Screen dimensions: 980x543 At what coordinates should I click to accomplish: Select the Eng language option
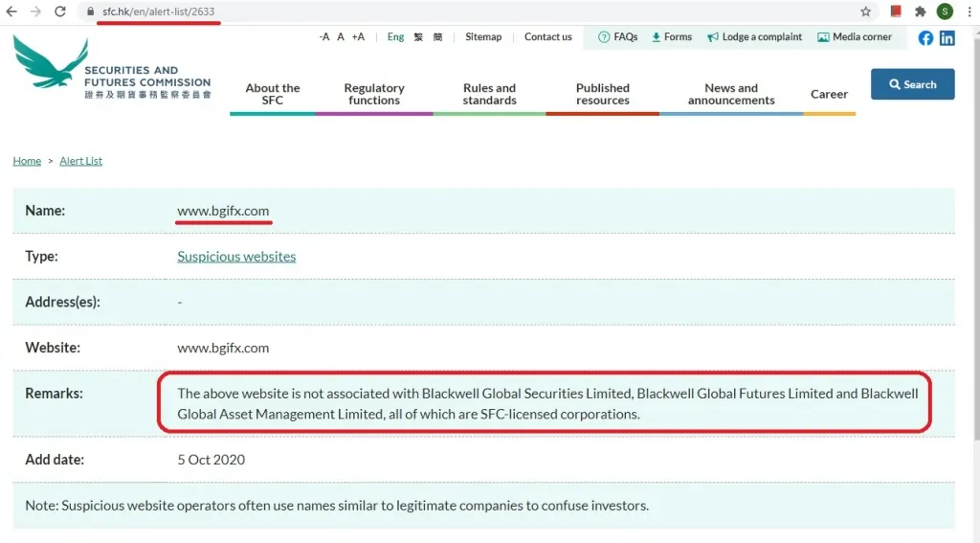[395, 37]
